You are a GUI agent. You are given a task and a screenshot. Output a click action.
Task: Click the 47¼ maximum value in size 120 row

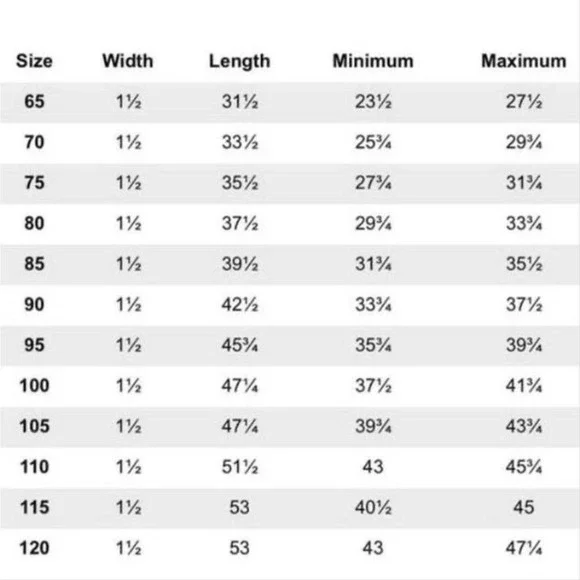tap(524, 548)
